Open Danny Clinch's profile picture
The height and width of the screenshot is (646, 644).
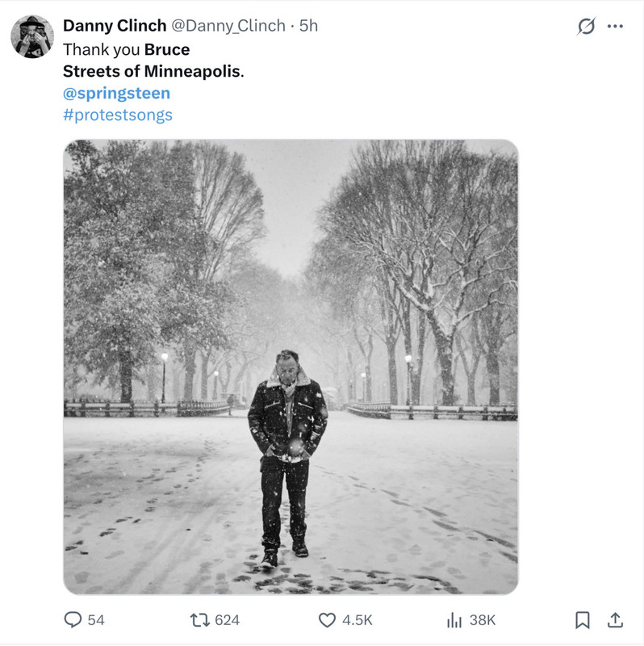32,36
